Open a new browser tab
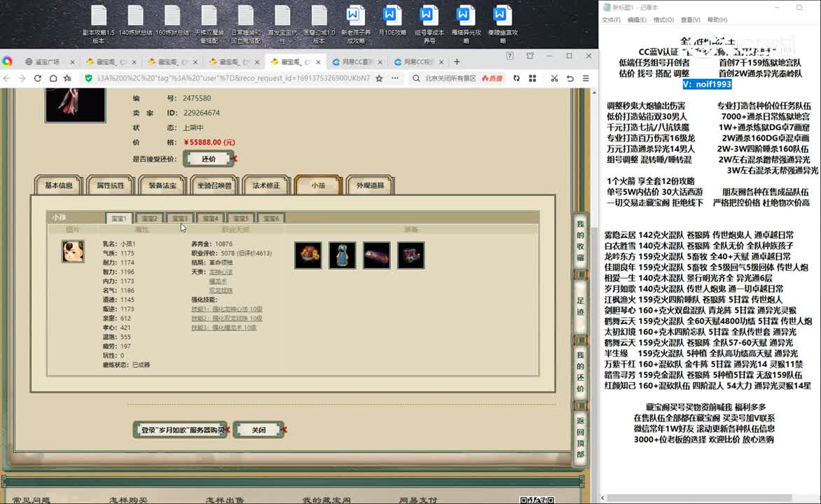This screenshot has width=821, height=504. [457, 62]
